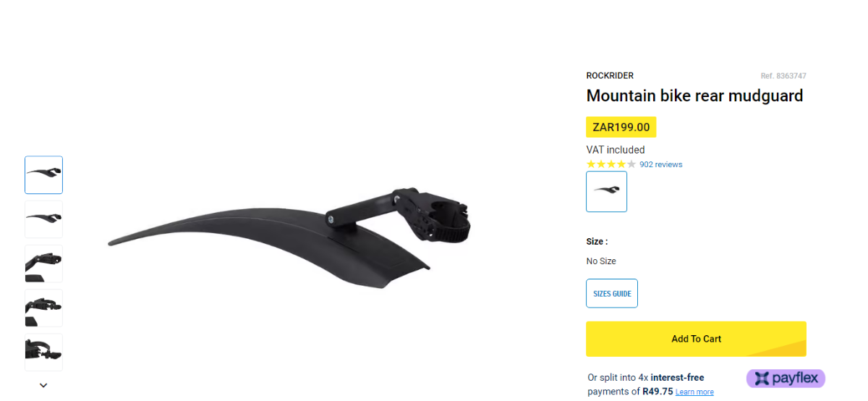View the fourth thumbnail of the clamp
868x401 pixels.
pos(43,308)
